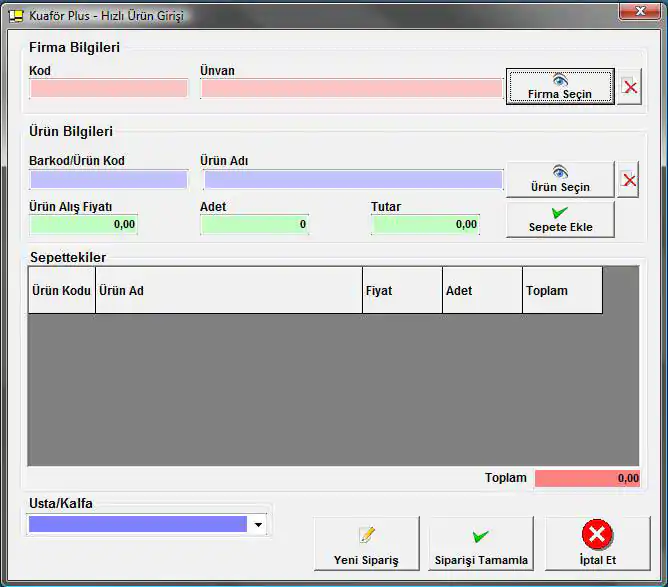Focus the Ünvan text field
This screenshot has width=668, height=587.
[x=351, y=88]
